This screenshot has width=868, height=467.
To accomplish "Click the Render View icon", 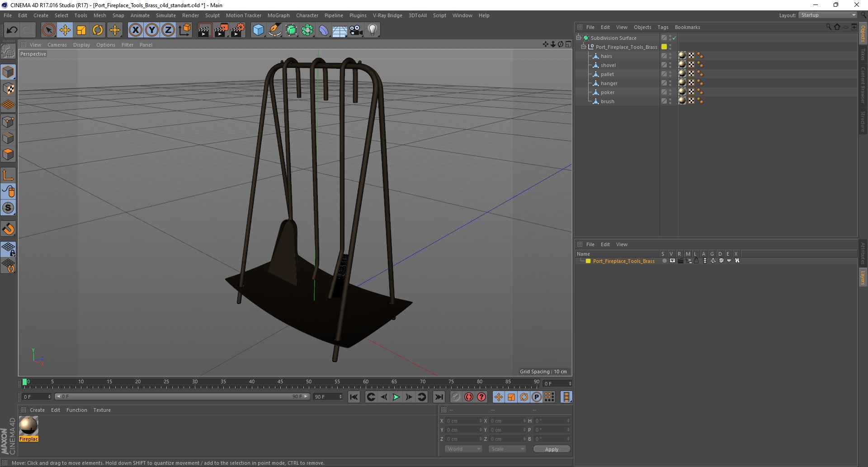I will click(204, 30).
